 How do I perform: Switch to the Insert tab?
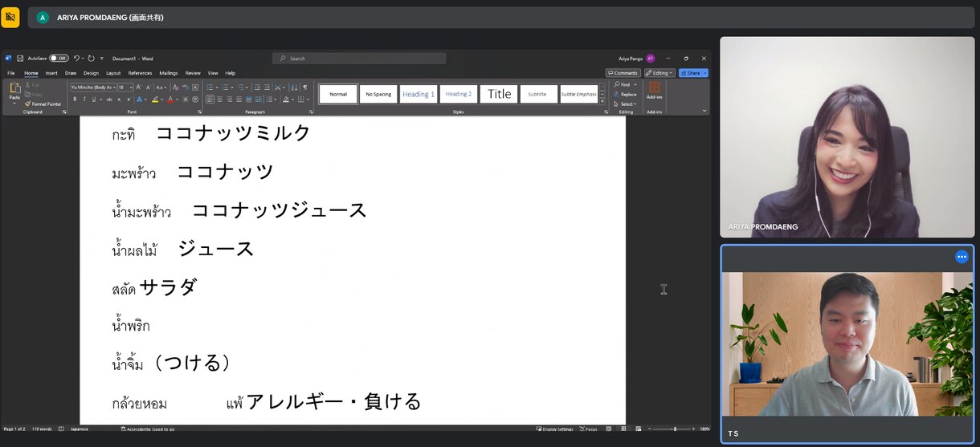pyautogui.click(x=51, y=73)
